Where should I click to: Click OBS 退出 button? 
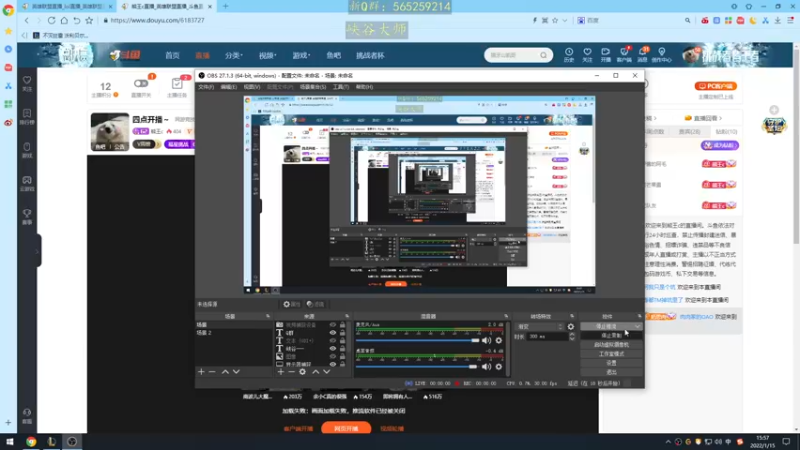(x=611, y=372)
